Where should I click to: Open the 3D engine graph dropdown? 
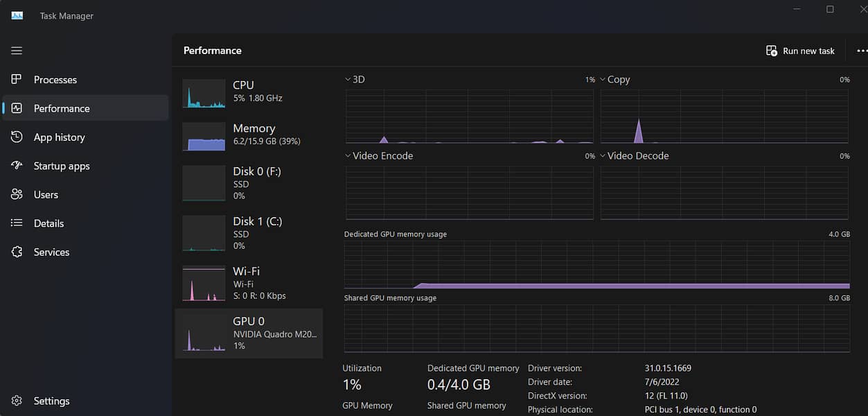pos(348,80)
